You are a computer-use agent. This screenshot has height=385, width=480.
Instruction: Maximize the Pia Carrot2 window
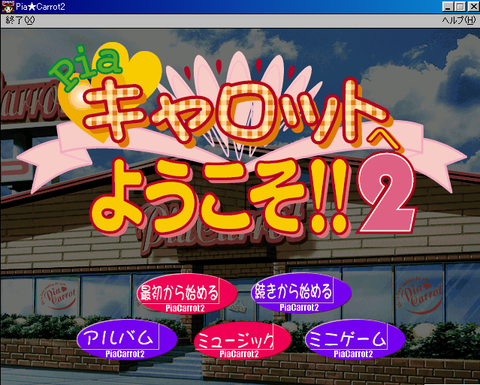click(x=460, y=7)
